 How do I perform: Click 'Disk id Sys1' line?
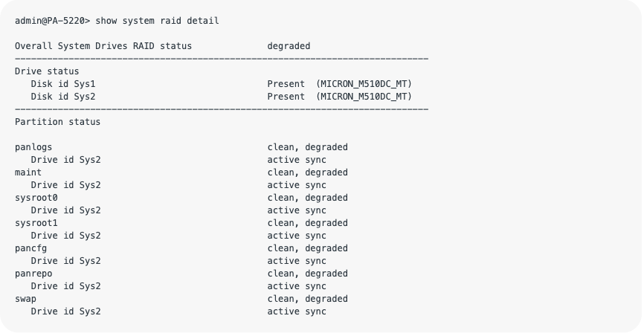click(x=63, y=84)
